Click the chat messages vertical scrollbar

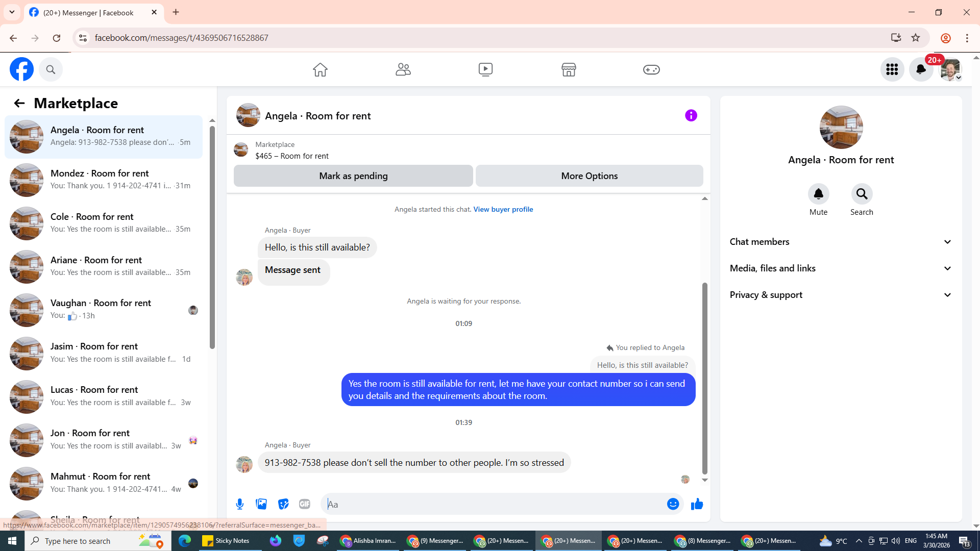704,378
